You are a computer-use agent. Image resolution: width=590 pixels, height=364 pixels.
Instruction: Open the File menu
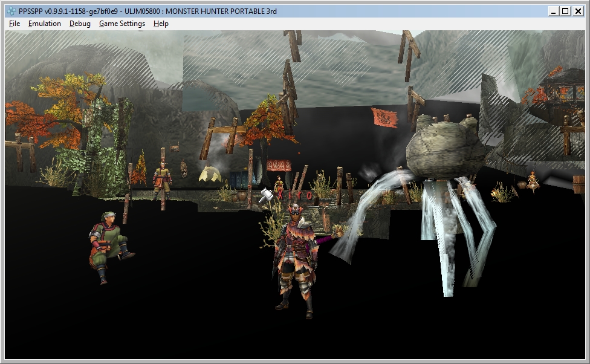click(15, 24)
